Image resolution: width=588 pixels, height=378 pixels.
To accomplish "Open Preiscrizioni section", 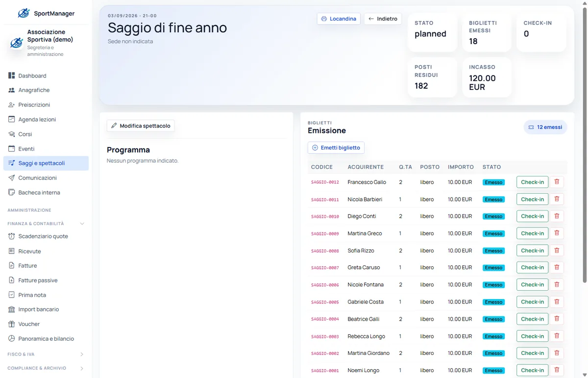I will coord(46,105).
